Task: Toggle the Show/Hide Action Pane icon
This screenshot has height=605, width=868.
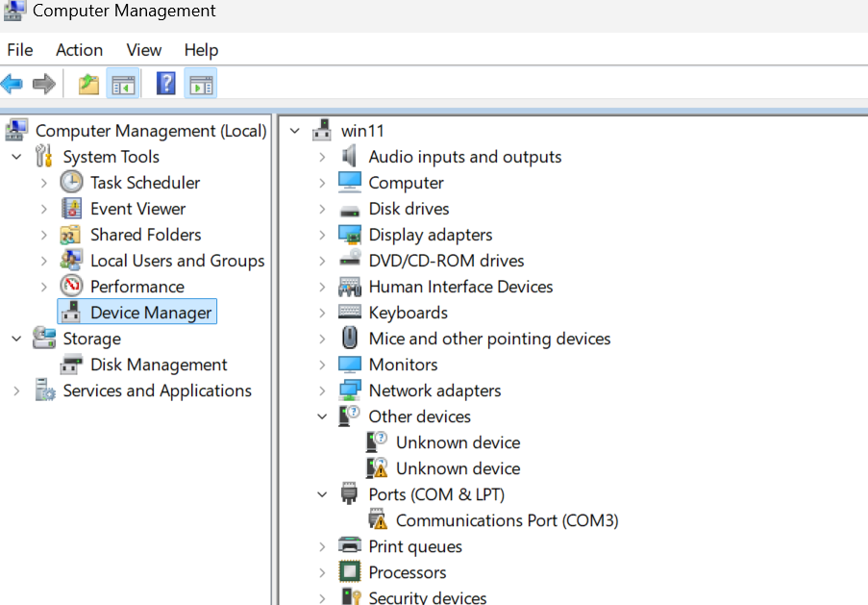Action: 200,85
